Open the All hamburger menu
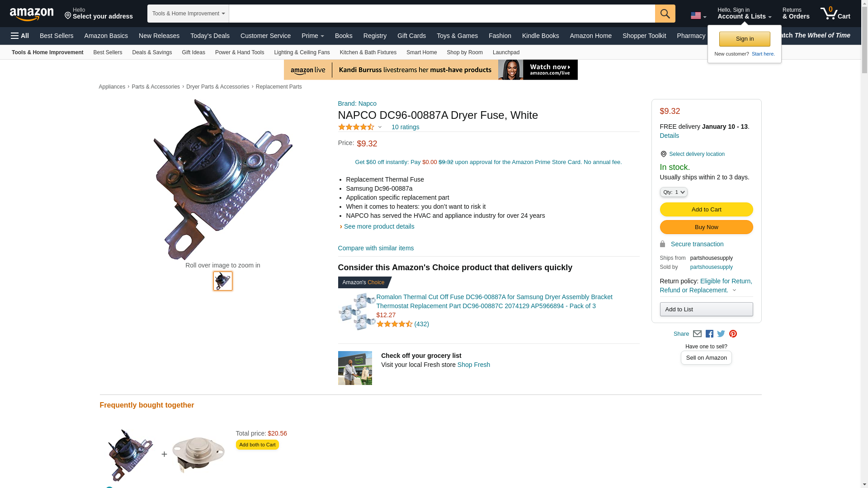The image size is (868, 488). [20, 36]
